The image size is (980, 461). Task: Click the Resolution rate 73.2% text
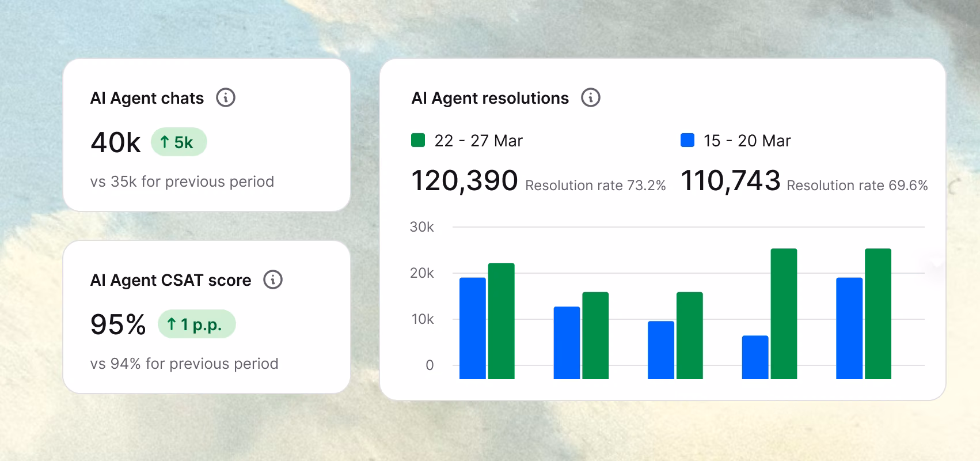tap(595, 186)
